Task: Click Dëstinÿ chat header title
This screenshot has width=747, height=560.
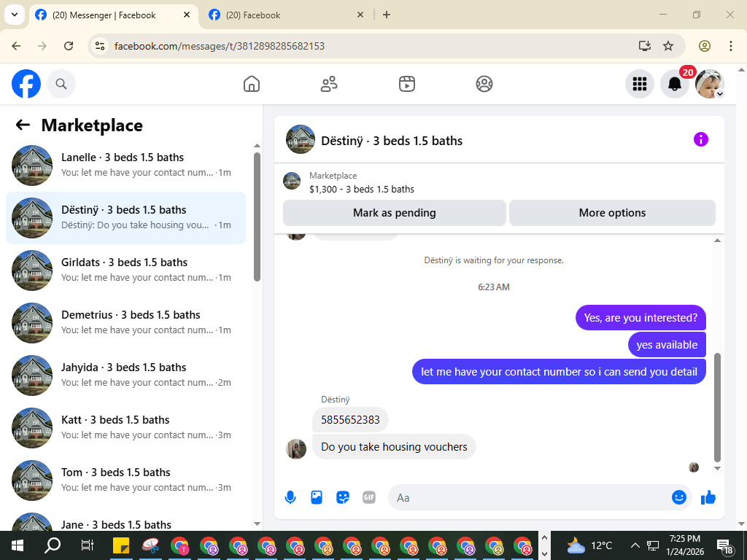Action: [392, 141]
